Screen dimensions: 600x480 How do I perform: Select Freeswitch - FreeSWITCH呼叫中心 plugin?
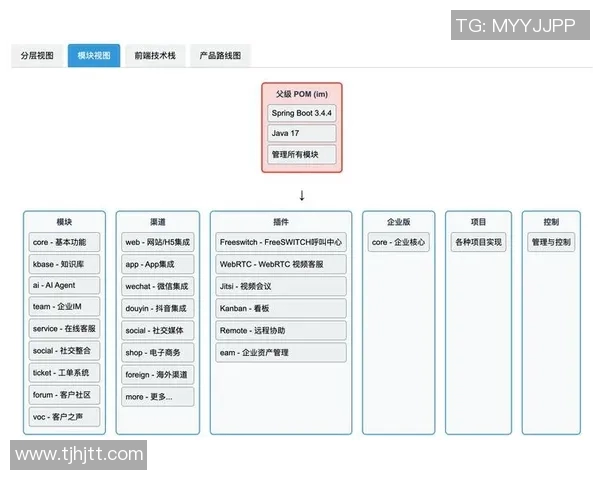[281, 242]
